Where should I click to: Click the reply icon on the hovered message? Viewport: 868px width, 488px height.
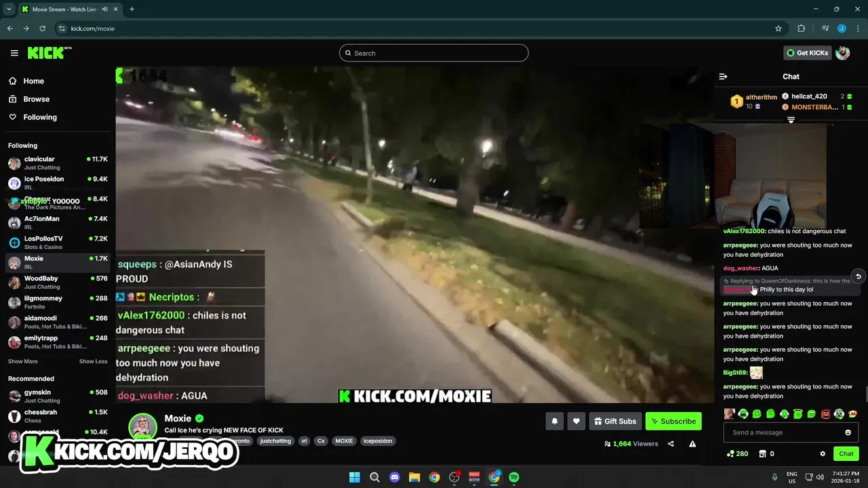pos(859,276)
